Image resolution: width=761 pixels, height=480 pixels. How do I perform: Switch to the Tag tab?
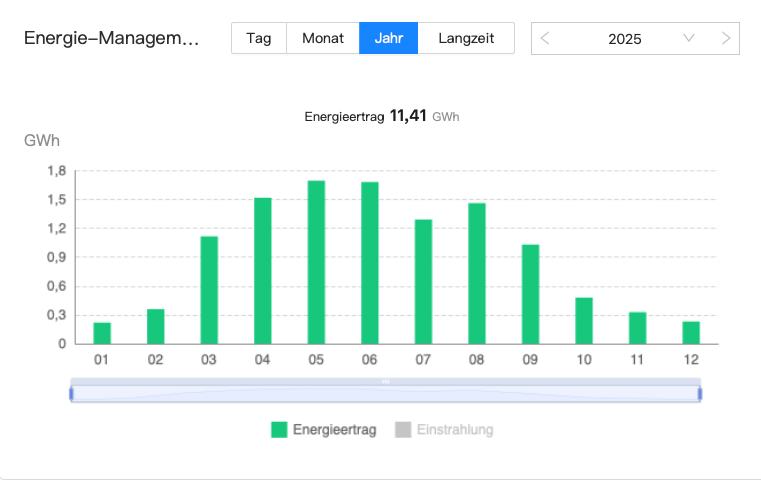coord(259,39)
